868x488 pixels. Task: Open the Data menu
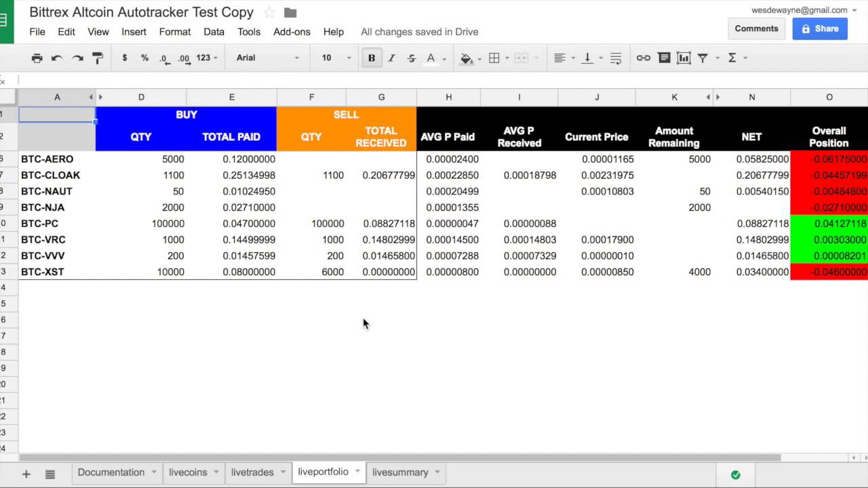click(x=214, y=32)
